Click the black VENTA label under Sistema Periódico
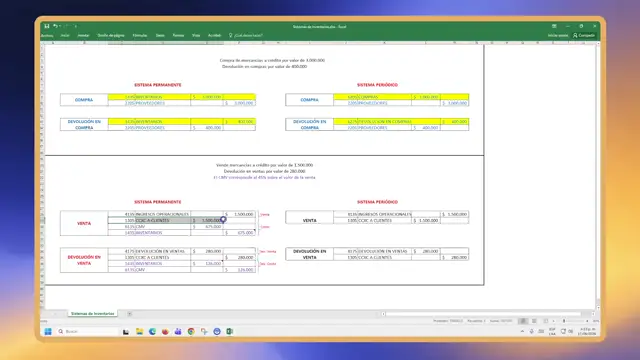 (x=309, y=220)
